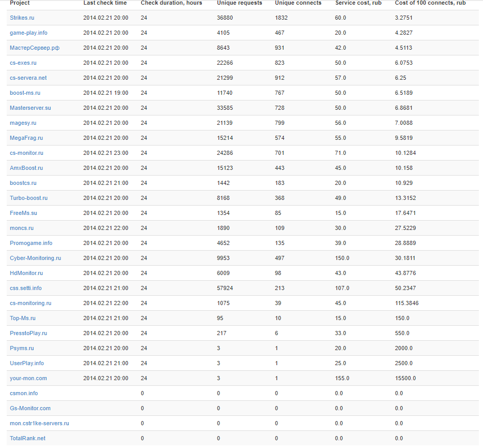Open the game-play.info project link

(x=28, y=33)
